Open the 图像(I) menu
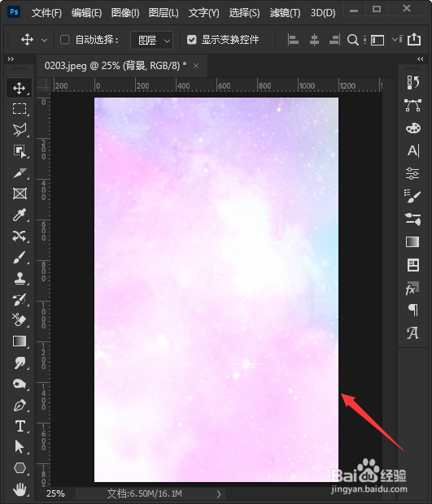The width and height of the screenshot is (432, 504). pyautogui.click(x=125, y=13)
